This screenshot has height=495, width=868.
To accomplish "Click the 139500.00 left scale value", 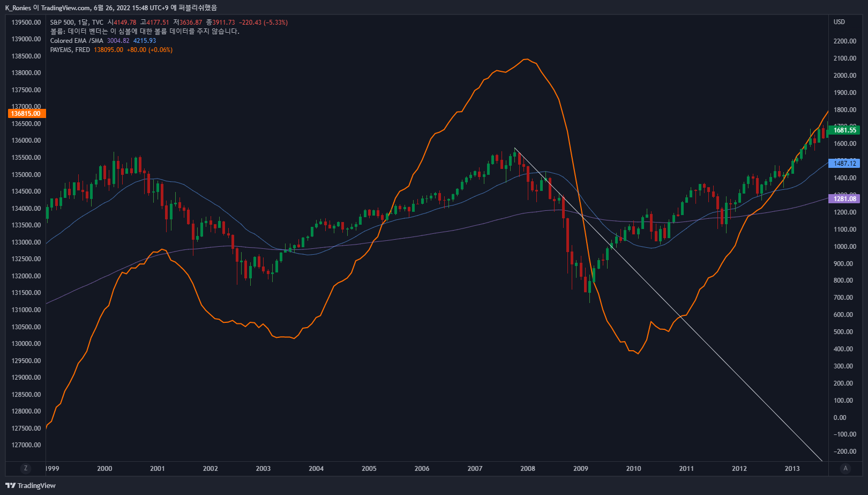I will (x=26, y=23).
